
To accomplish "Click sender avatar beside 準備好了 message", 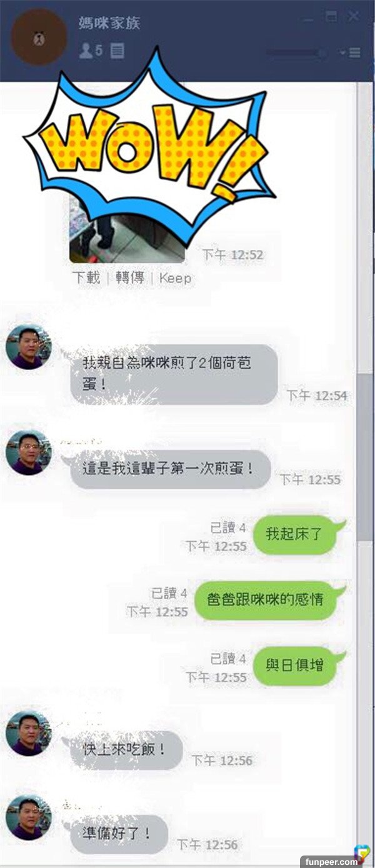I will coord(28,817).
